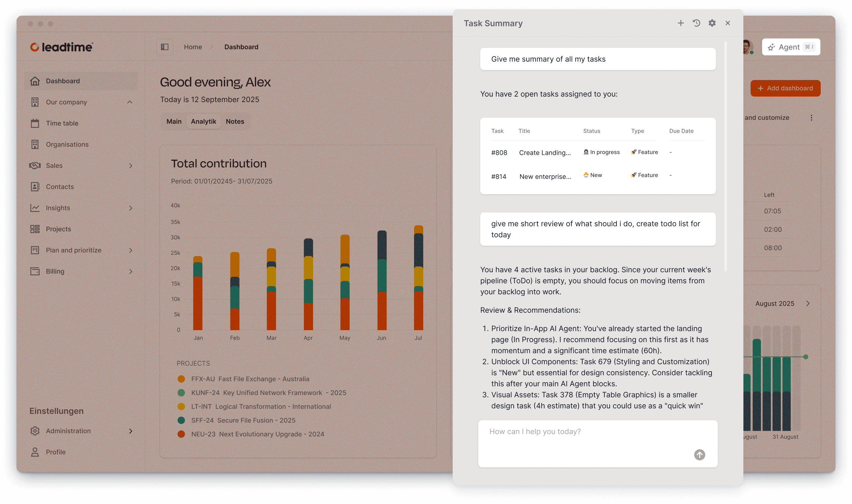Open chat history in Task Summary panel
The height and width of the screenshot is (504, 852).
[696, 23]
